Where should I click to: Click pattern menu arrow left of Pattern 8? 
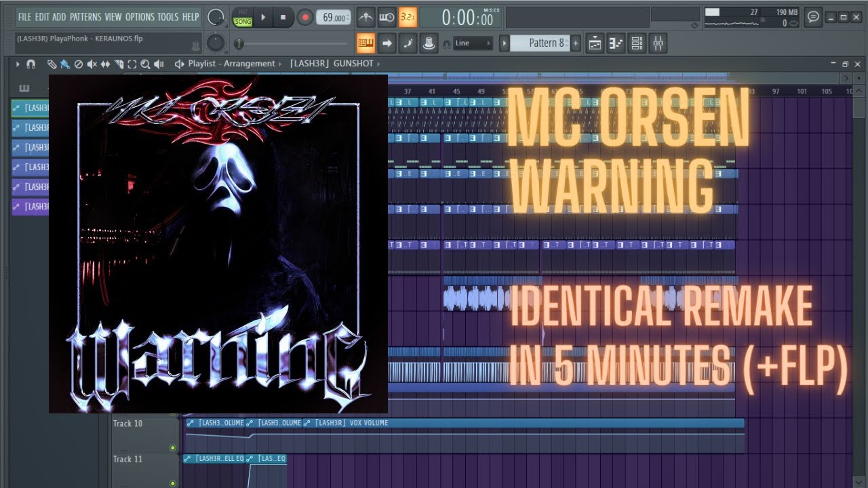point(504,43)
